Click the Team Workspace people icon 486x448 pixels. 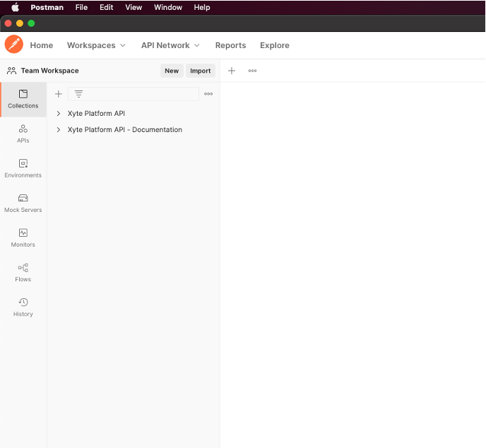[x=11, y=71]
